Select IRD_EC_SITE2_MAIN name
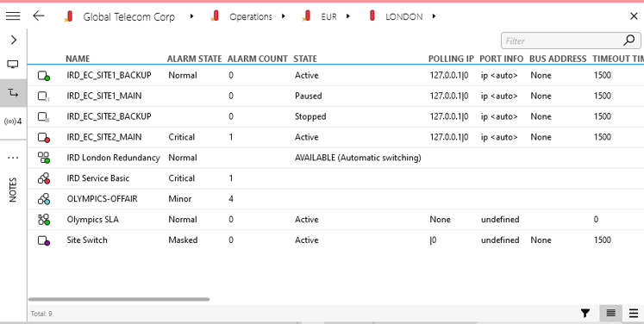The width and height of the screenshot is (644, 324). (104, 137)
